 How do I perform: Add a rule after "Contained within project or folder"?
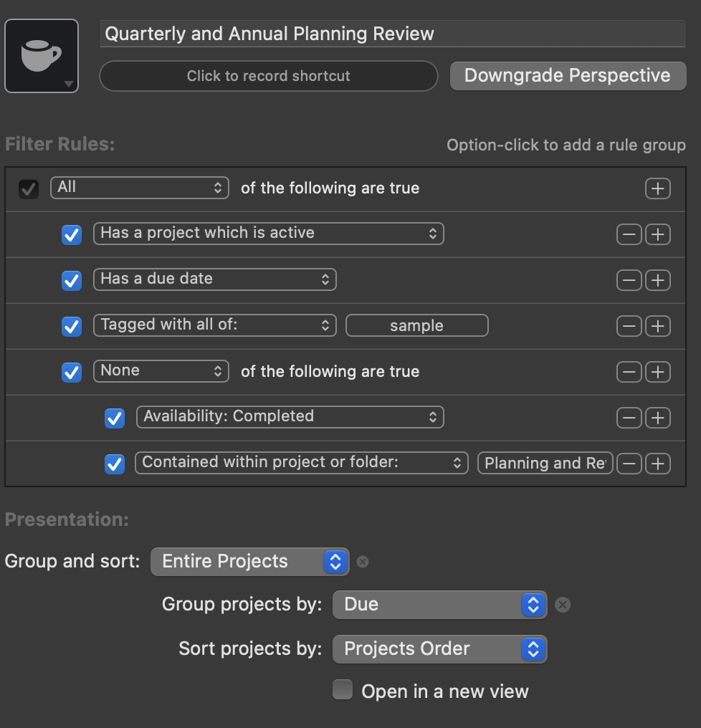(x=657, y=464)
